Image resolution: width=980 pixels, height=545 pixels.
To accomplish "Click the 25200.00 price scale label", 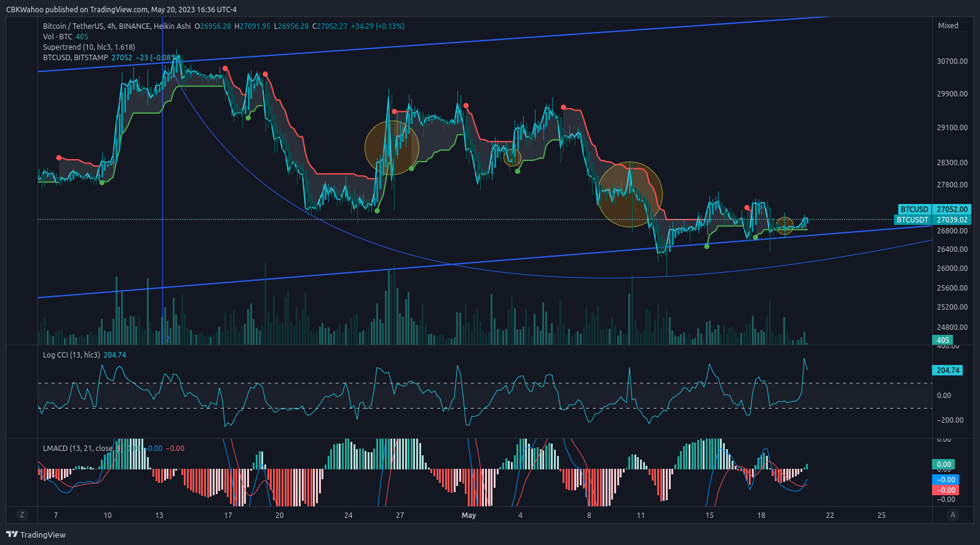I will tap(952, 307).
